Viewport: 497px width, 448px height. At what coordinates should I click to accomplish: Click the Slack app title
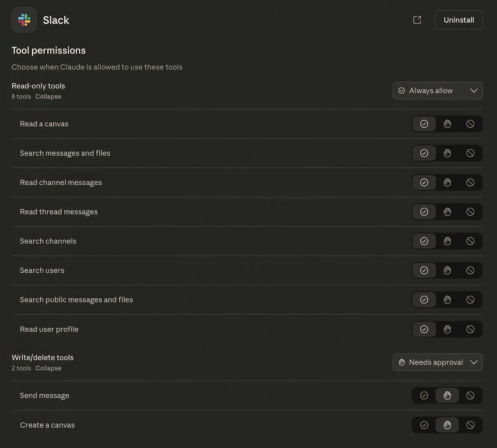point(56,20)
